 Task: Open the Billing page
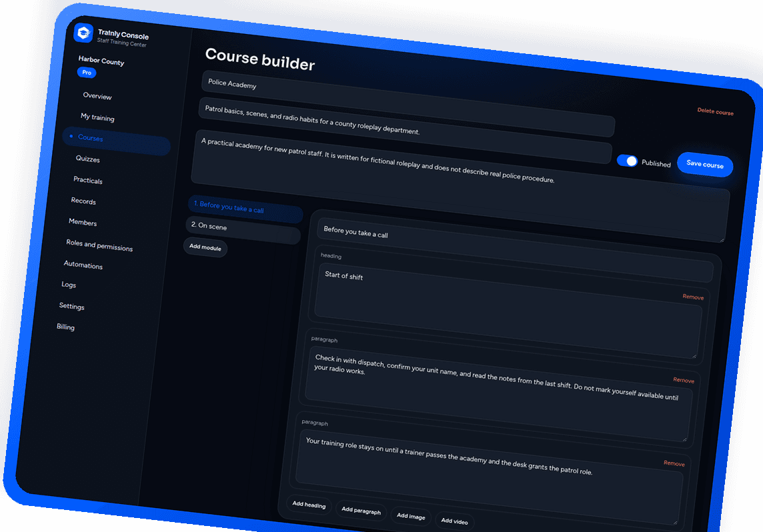point(65,327)
